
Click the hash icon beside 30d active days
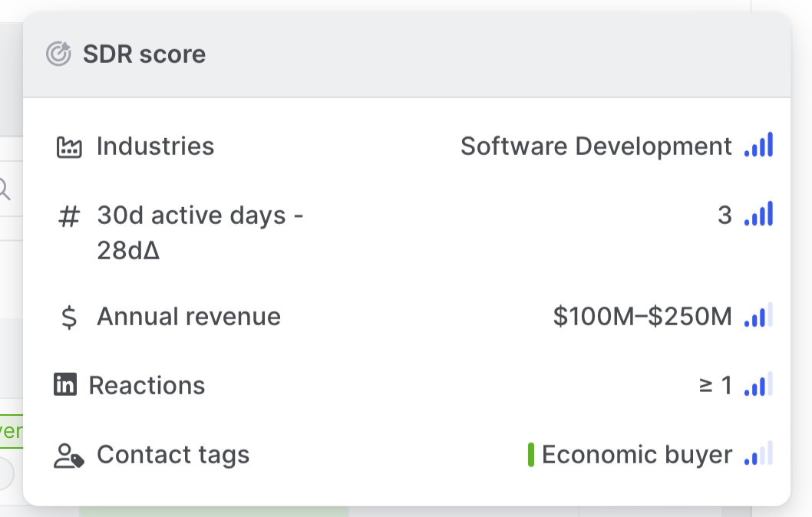pyautogui.click(x=69, y=217)
